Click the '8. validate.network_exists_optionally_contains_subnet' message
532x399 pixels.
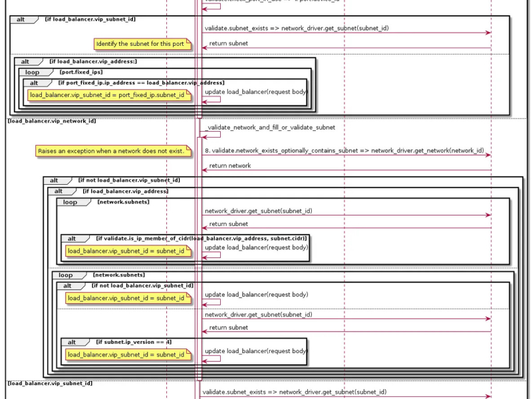344,151
